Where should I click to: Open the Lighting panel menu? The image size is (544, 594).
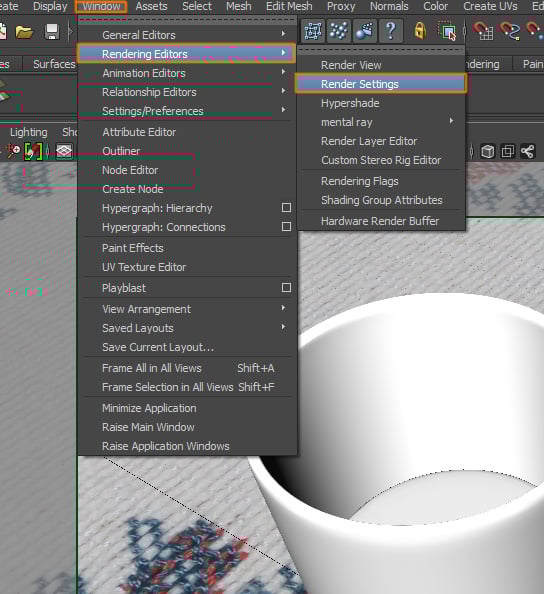pos(29,132)
